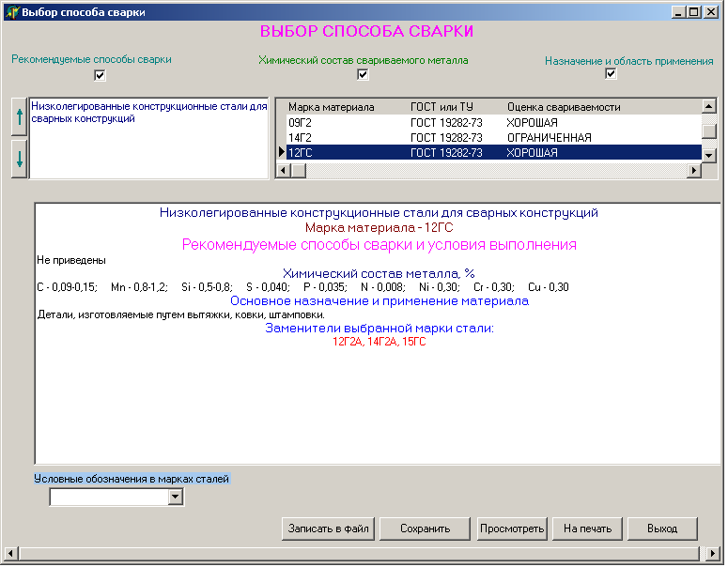
Task: Click the row indicator arrow beside 12ГС
Action: pyautogui.click(x=282, y=152)
